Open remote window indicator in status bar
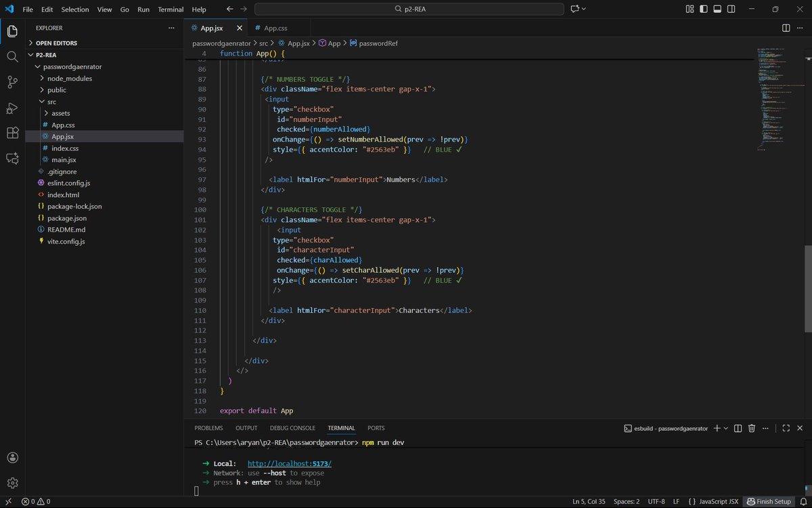Screen dimensions: 812x508 click(8, 502)
